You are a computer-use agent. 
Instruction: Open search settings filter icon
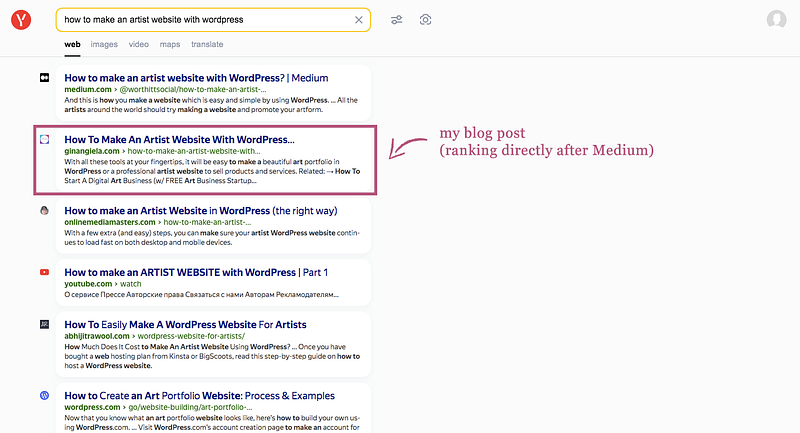click(x=396, y=20)
